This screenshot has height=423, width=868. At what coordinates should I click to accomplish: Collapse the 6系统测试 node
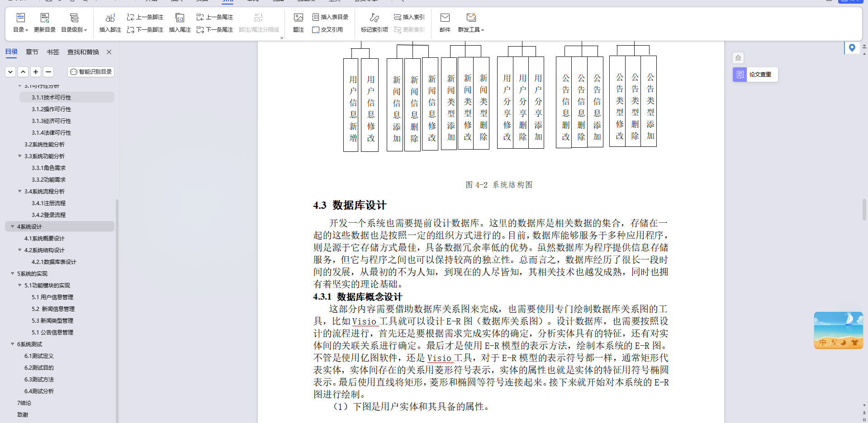tap(12, 344)
